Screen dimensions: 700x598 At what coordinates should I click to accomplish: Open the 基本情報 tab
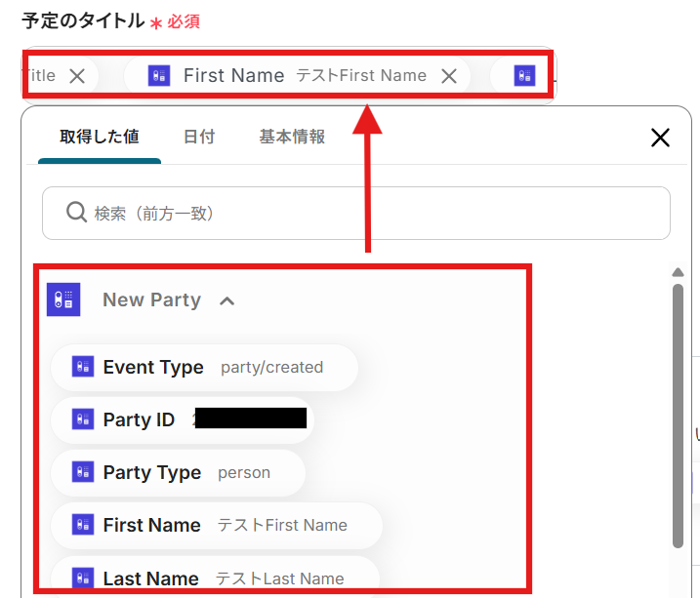[x=292, y=138]
